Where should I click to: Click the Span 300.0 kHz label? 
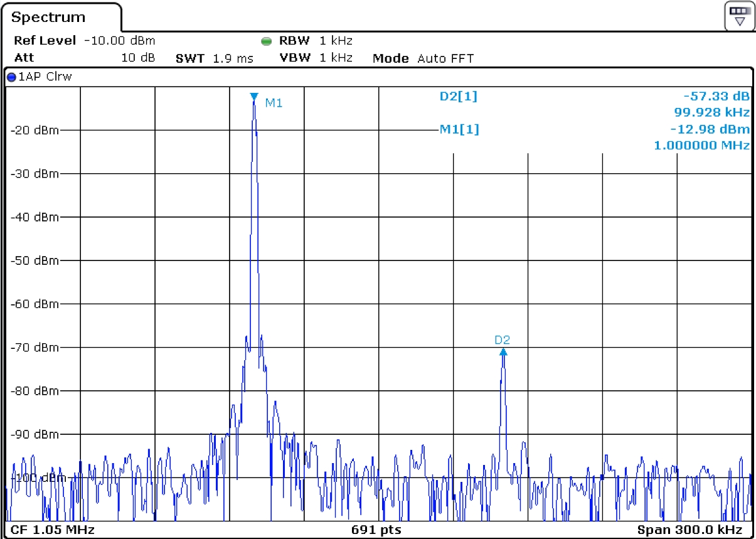point(691,530)
